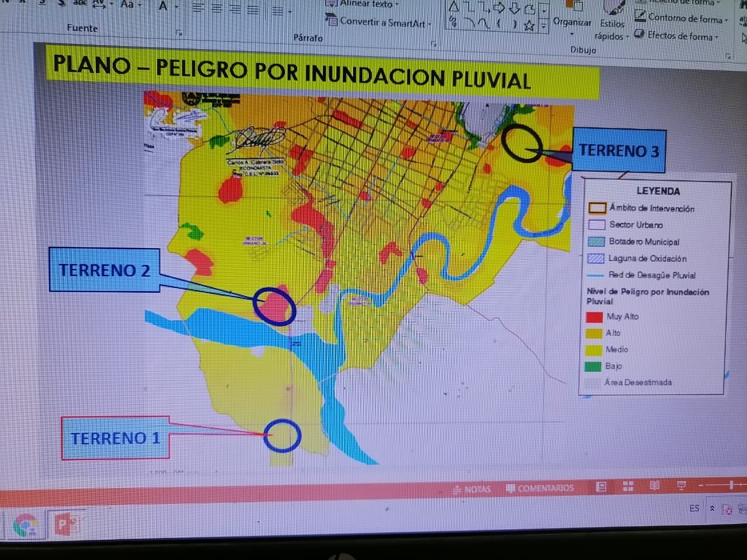
Task: Select the circle marking Terreno 3
Action: coord(522,143)
